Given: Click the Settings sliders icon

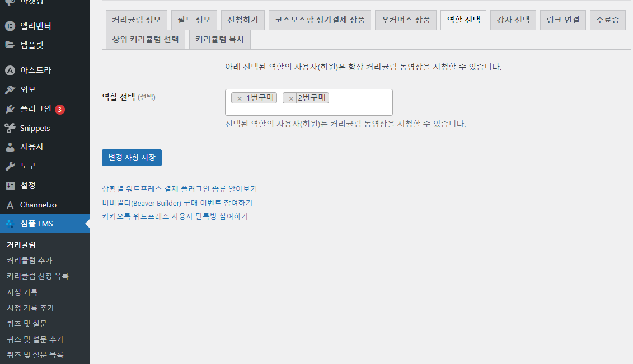Looking at the screenshot, I should (10, 186).
